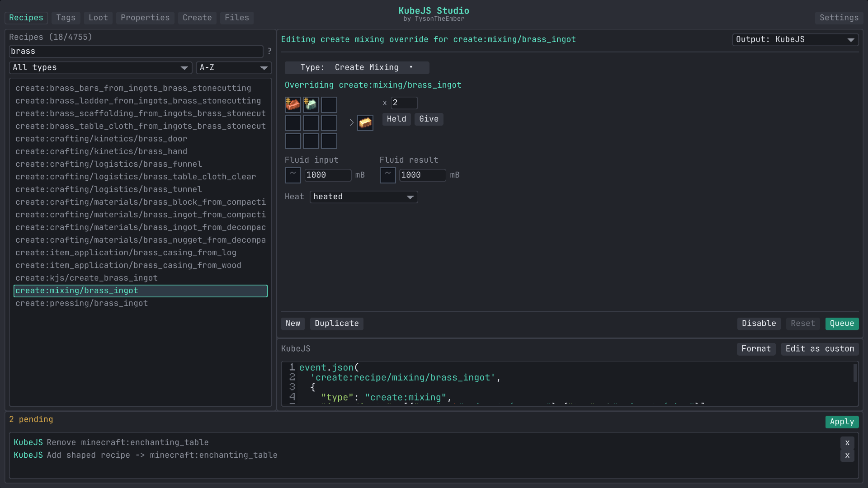Open the Loot tab

(x=98, y=18)
